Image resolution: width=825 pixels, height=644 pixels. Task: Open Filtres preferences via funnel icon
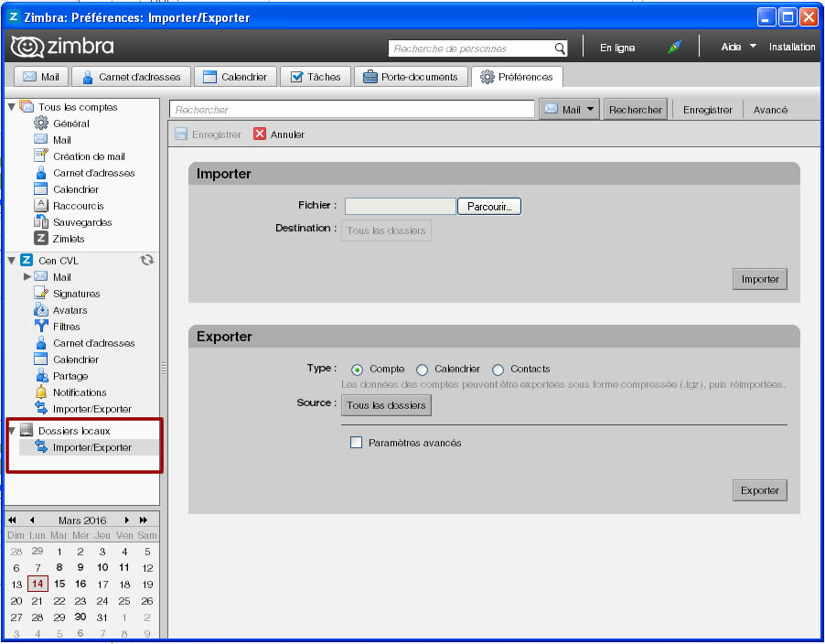(41, 327)
